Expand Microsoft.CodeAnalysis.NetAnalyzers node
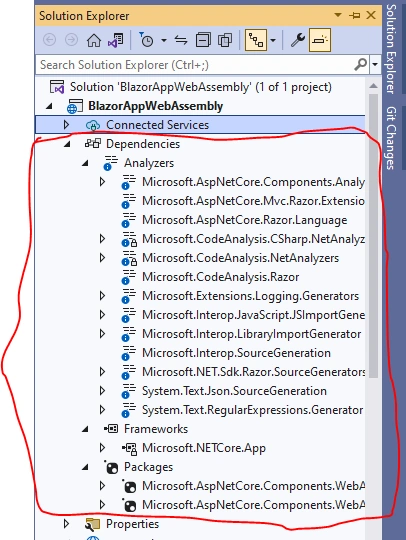This screenshot has width=406, height=540. click(x=102, y=258)
